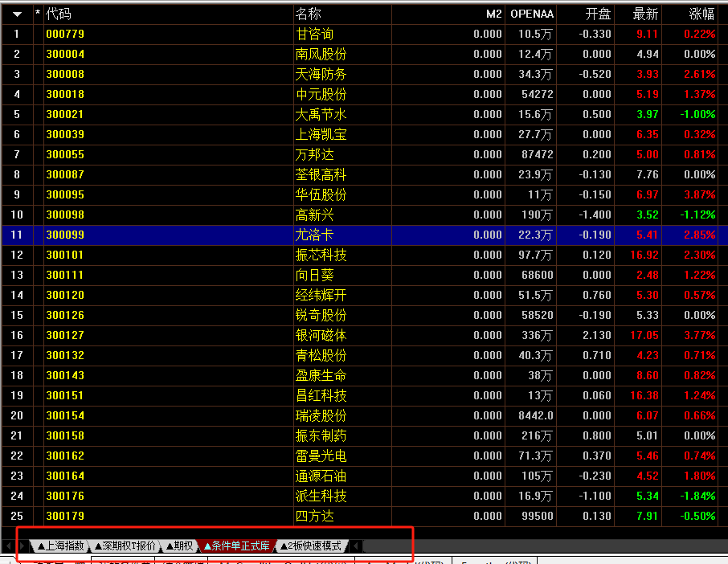The height and width of the screenshot is (564, 728).
Task: Click stock name 南风股份
Action: [x=321, y=54]
